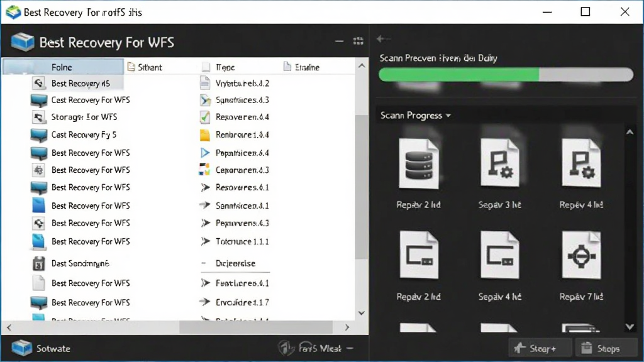Click the Repav 2 database file icon
Image resolution: width=644 pixels, height=362 pixels.
click(418, 164)
